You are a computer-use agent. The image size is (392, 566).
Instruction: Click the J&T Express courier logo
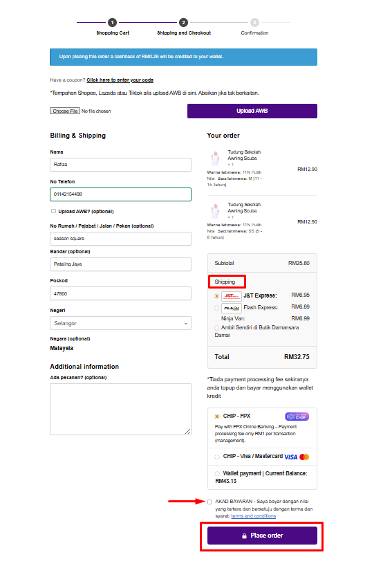point(232,296)
